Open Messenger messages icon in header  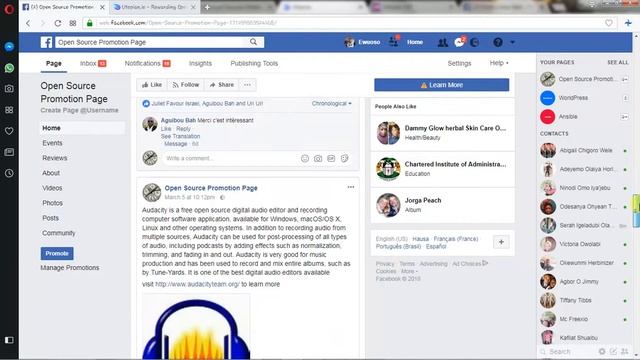point(459,42)
